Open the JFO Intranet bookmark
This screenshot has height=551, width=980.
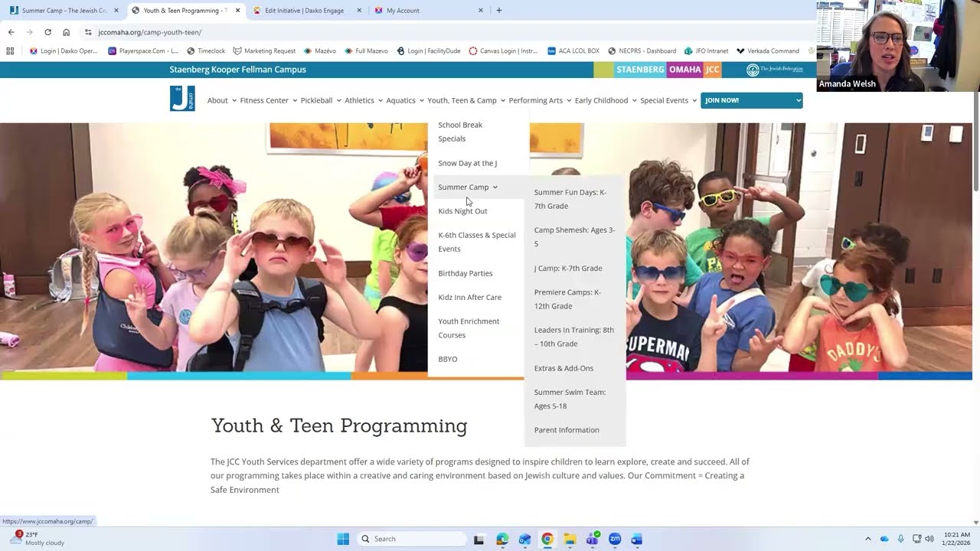pos(706,51)
